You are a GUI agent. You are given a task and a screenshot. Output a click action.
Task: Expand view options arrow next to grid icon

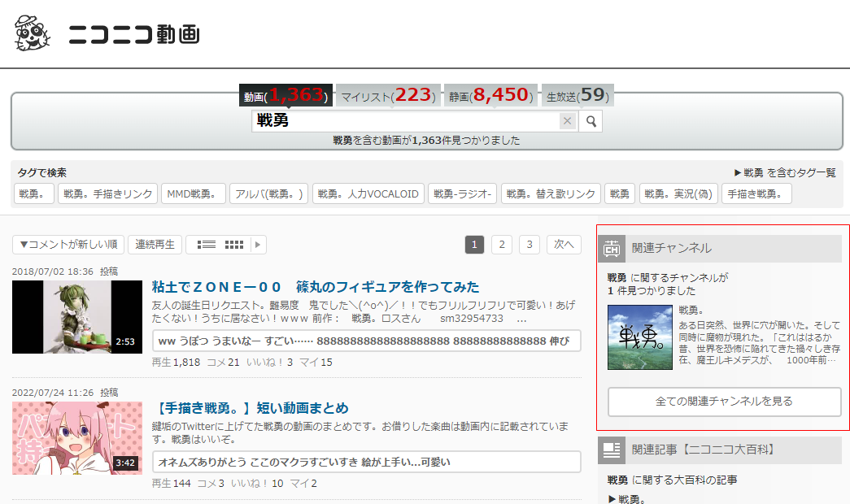pos(258,245)
